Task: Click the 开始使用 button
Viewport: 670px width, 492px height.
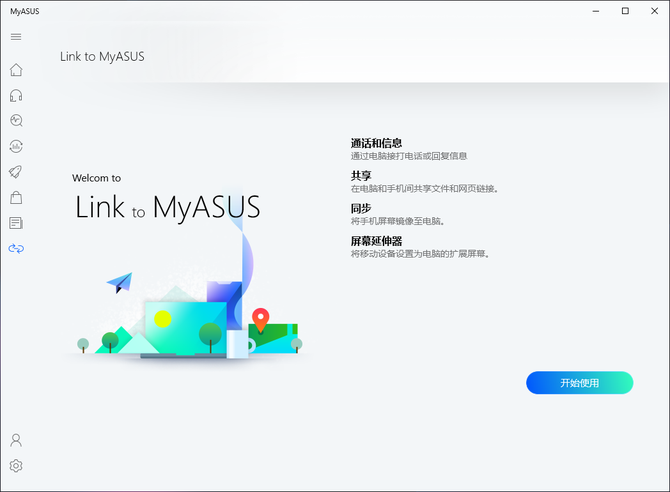Action: tap(579, 383)
